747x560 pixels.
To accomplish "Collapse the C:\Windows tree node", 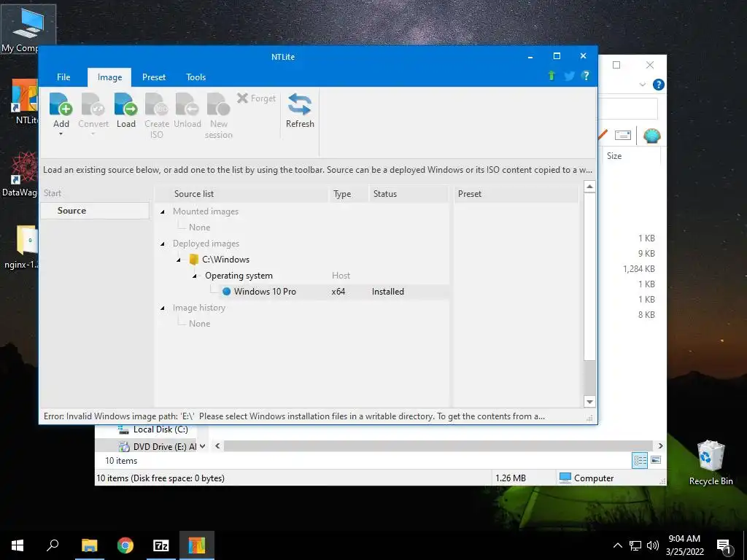I will click(x=179, y=260).
